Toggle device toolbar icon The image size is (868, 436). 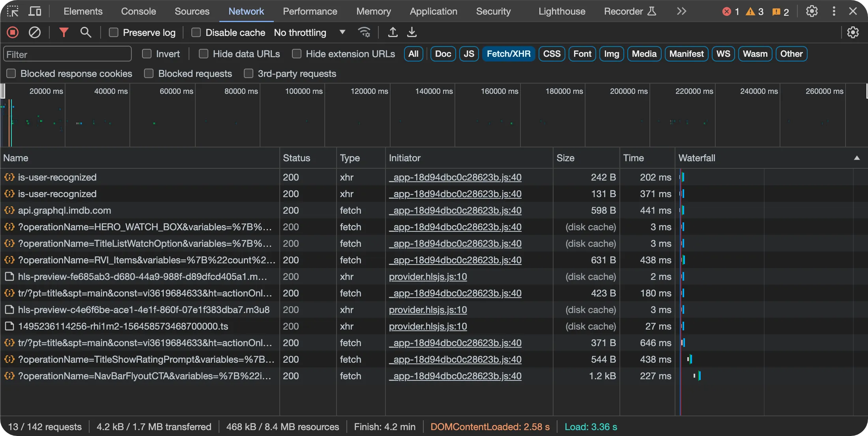coord(35,11)
